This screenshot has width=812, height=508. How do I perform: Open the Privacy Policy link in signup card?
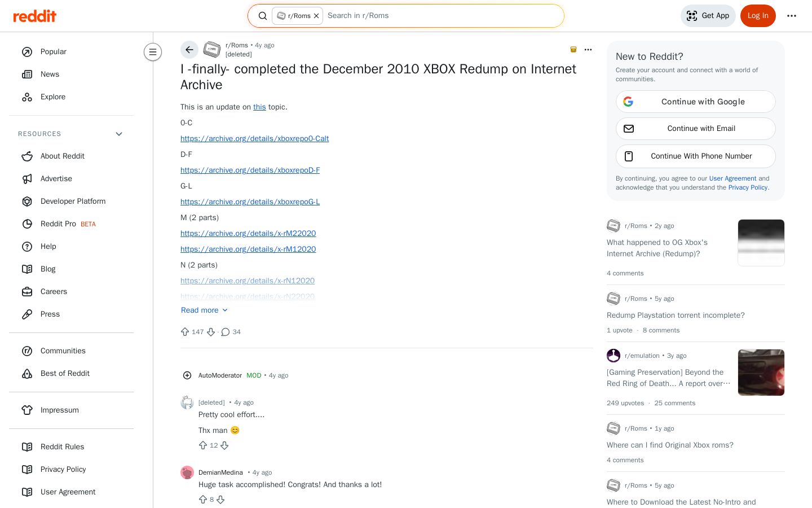click(748, 187)
